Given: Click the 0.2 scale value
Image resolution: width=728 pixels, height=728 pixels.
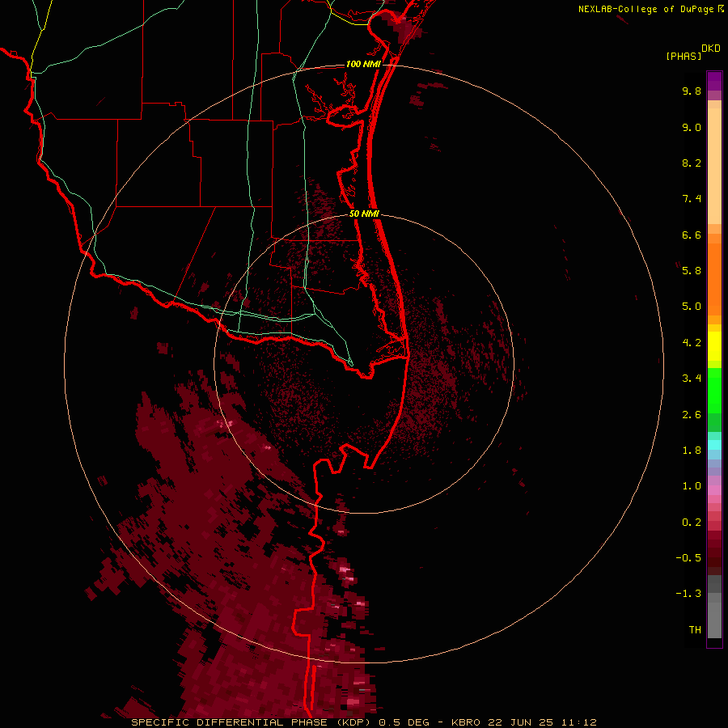Looking at the screenshot, I should [692, 523].
